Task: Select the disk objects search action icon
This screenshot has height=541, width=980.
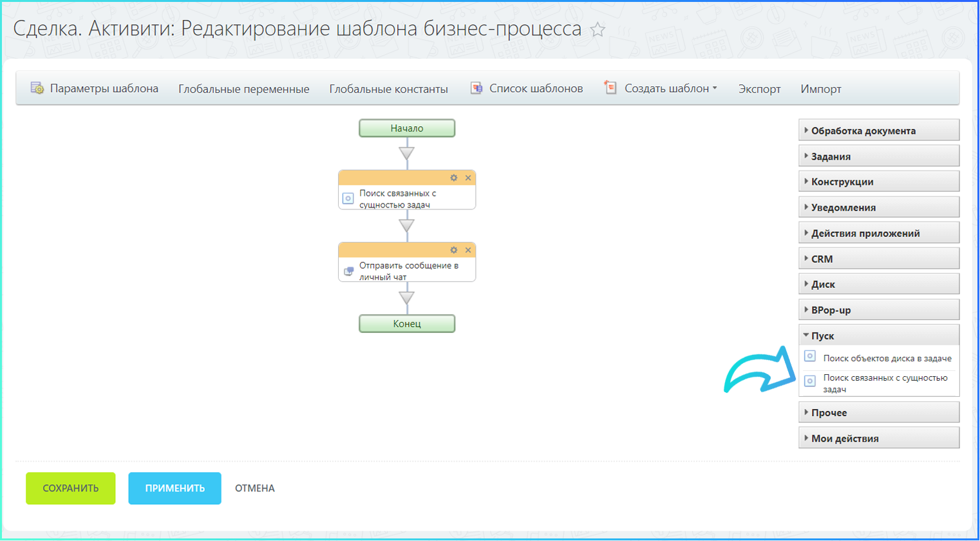Action: coord(810,357)
